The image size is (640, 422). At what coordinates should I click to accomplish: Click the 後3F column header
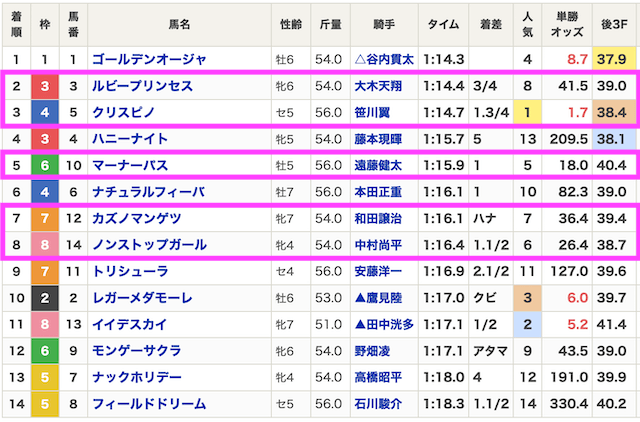pyautogui.click(x=614, y=25)
